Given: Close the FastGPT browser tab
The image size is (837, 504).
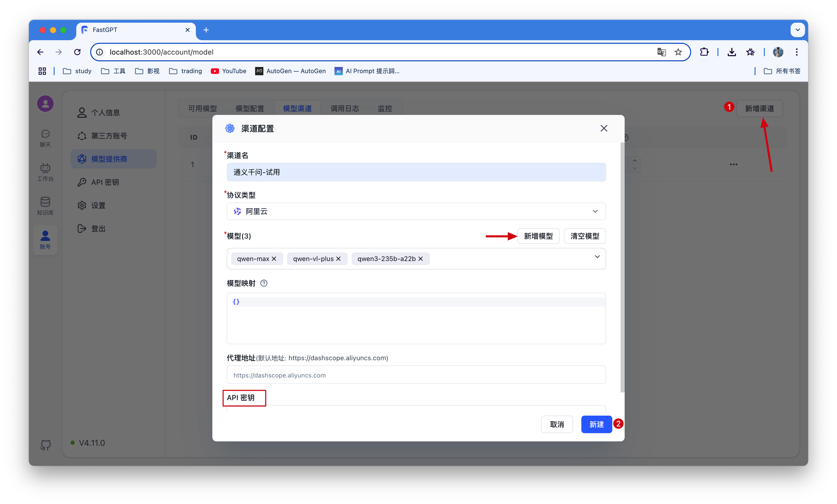Looking at the screenshot, I should 187,30.
